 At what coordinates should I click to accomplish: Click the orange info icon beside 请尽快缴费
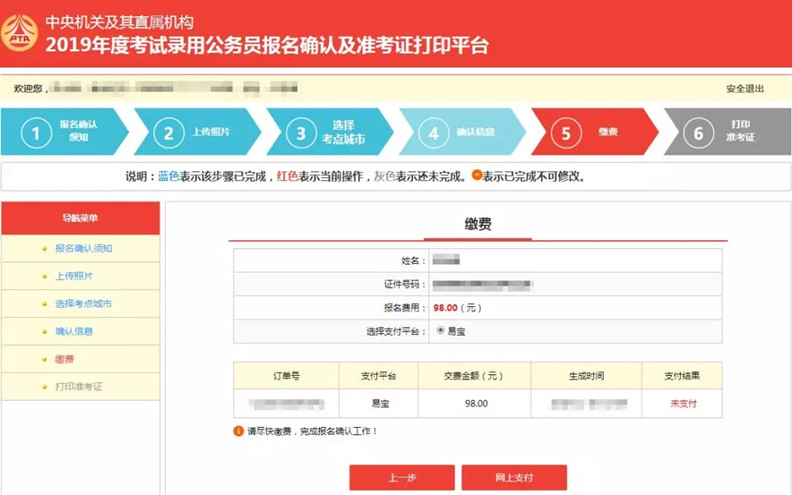pos(238,431)
